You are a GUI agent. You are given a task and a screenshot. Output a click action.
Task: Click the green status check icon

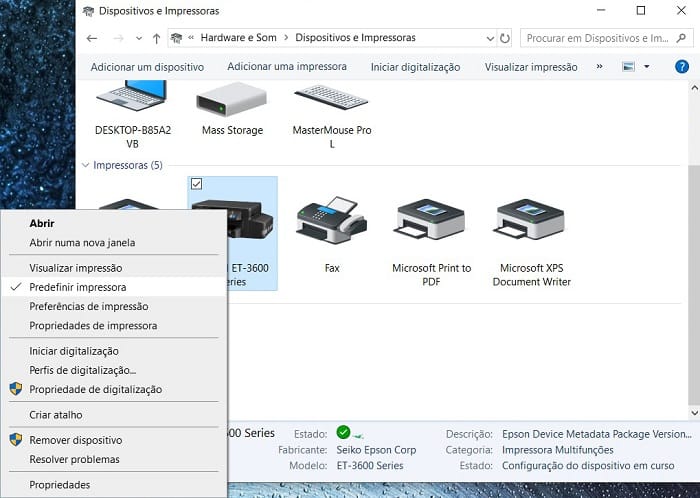pos(343,432)
